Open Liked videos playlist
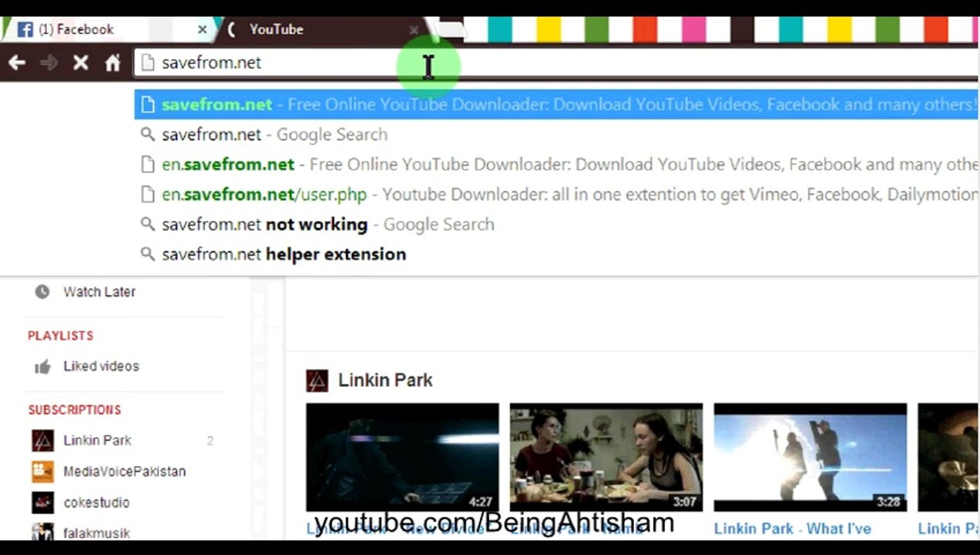Screen dimensions: 980x555 101,366
